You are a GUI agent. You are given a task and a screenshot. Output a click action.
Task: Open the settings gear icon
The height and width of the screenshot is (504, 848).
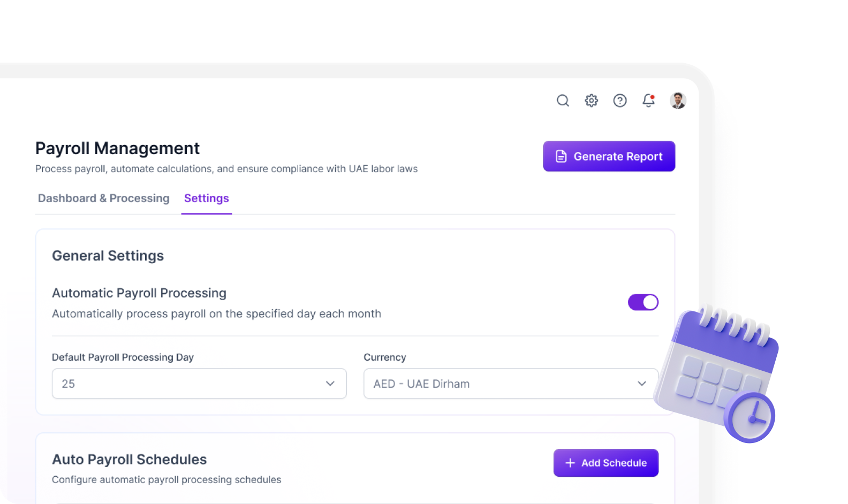tap(591, 101)
